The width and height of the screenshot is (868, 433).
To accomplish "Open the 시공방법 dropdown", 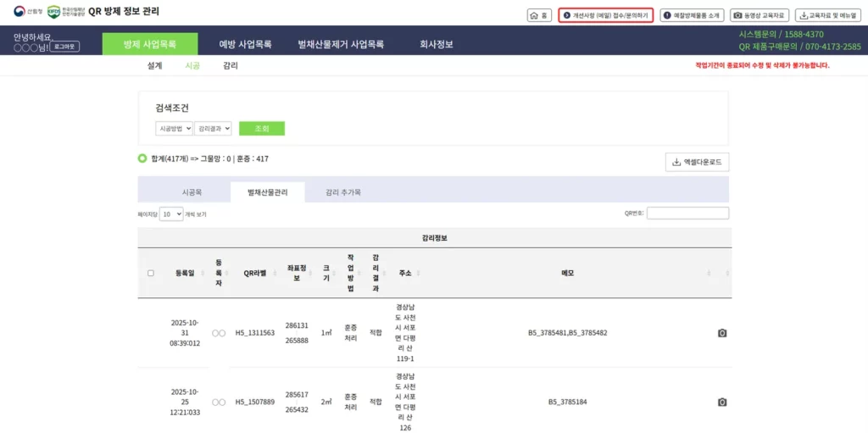I will [x=174, y=128].
